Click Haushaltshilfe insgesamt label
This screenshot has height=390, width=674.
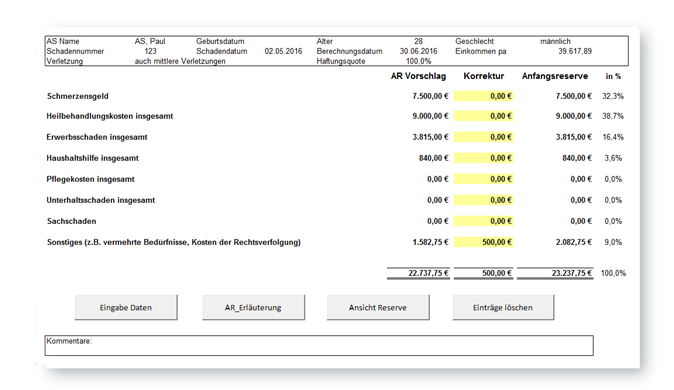click(x=93, y=158)
